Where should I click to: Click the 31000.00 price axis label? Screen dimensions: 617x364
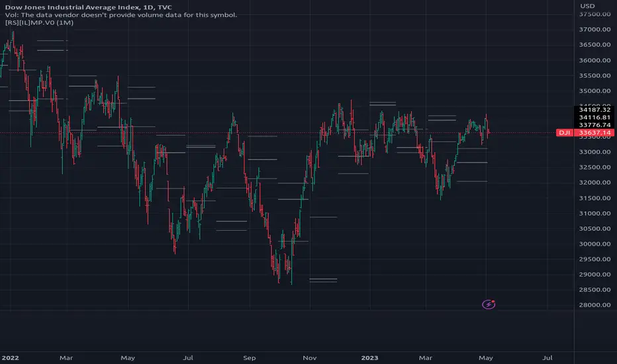[x=594, y=213]
